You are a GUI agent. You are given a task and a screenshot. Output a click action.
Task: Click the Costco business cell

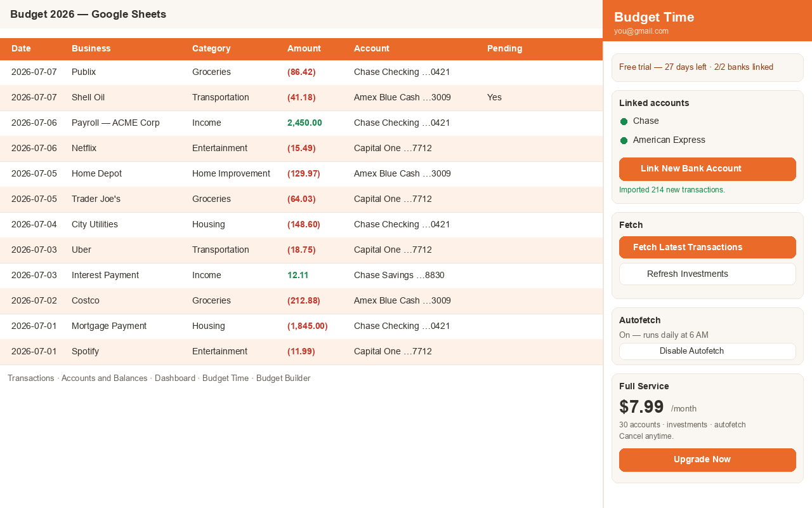tap(86, 301)
